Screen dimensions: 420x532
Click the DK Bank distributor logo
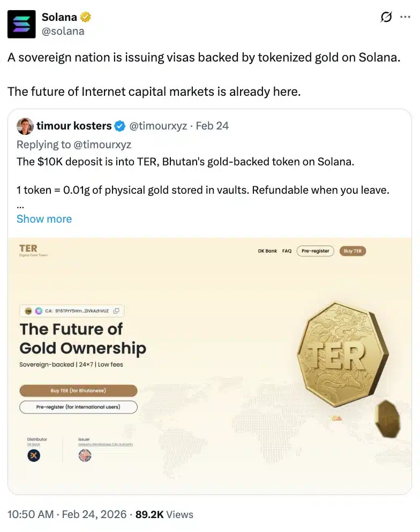pos(34,455)
